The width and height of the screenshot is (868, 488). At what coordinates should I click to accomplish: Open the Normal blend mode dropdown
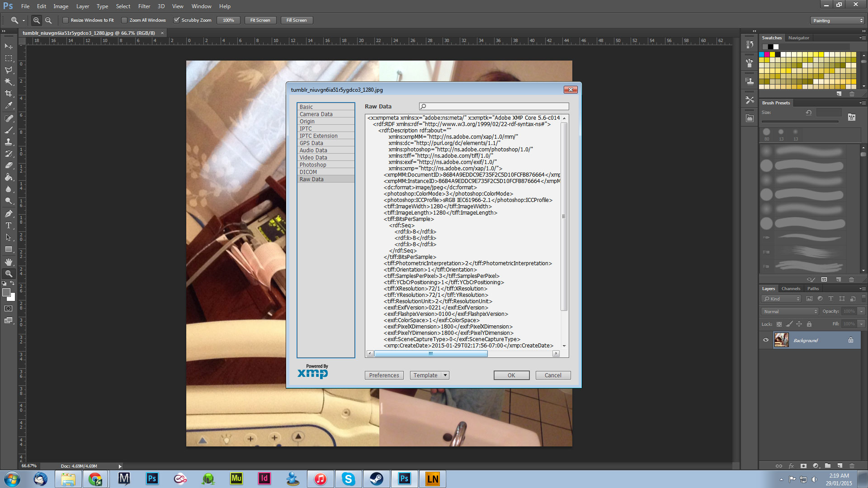(790, 311)
